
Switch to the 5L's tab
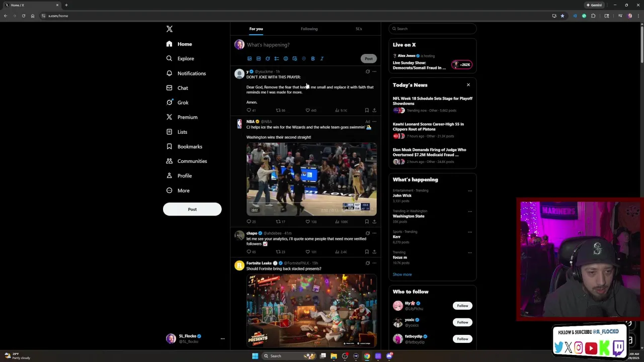point(359,29)
